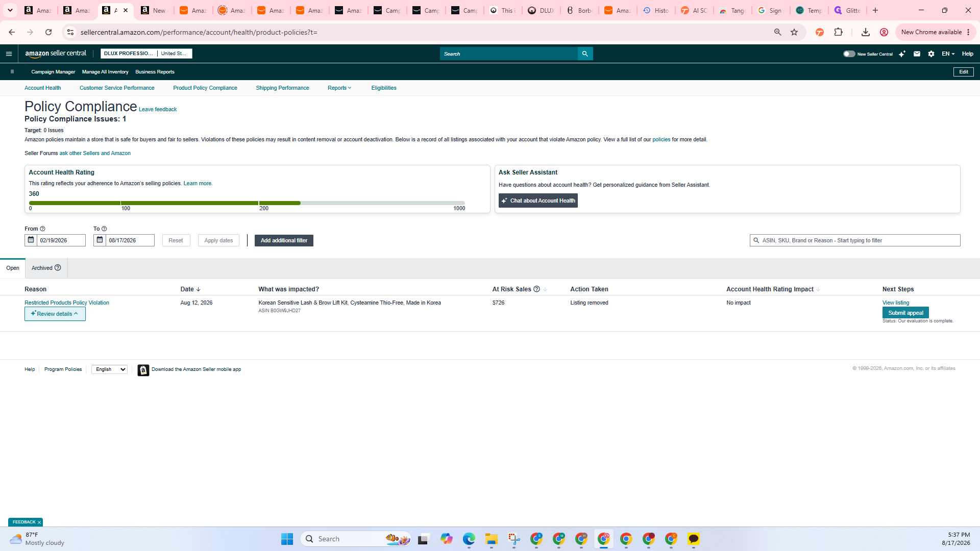Expand the Reports dropdown menu
980x551 pixels.
(x=339, y=88)
